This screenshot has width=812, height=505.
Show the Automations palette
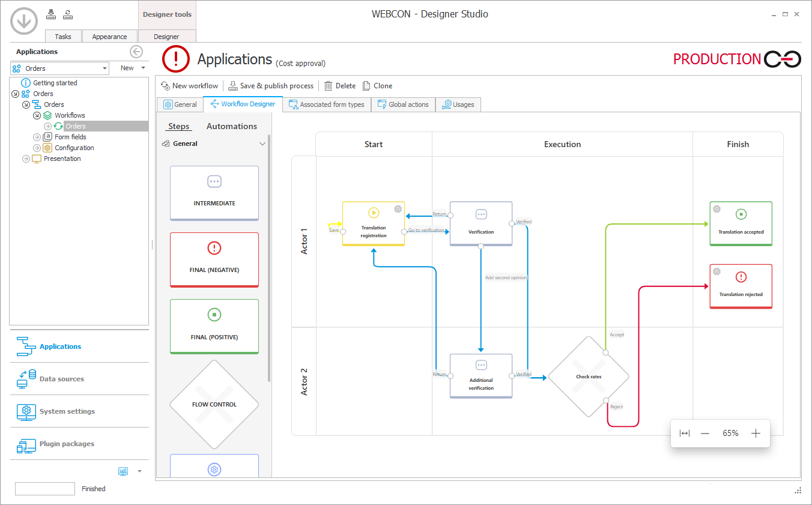point(232,126)
